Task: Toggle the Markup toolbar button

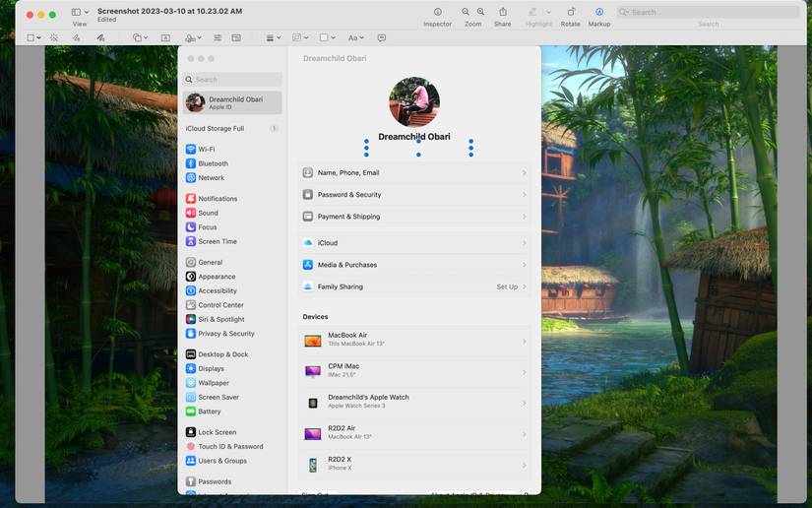Action: (x=599, y=12)
